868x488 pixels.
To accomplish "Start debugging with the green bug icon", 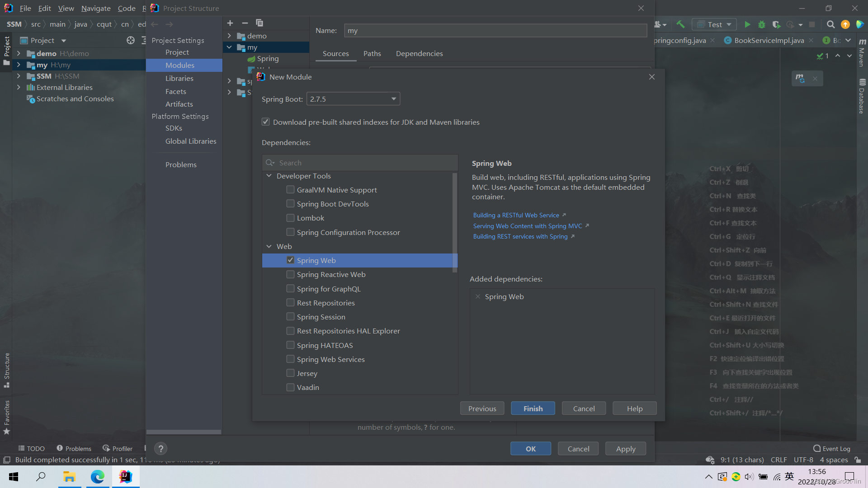I will (762, 24).
